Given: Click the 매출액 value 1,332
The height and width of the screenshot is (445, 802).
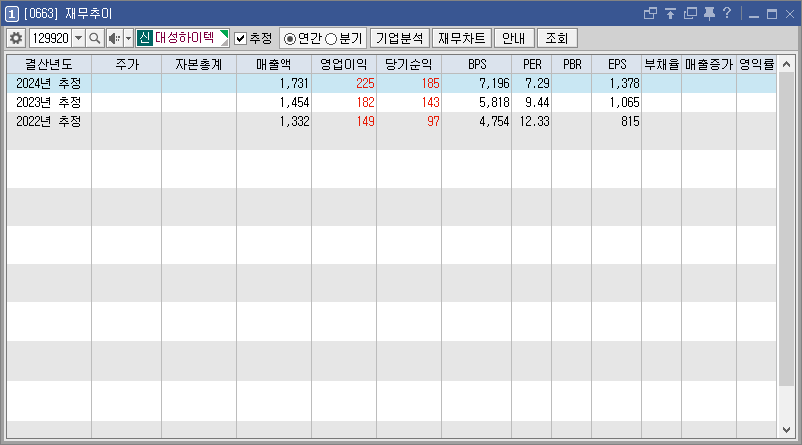Looking at the screenshot, I should pyautogui.click(x=294, y=121).
